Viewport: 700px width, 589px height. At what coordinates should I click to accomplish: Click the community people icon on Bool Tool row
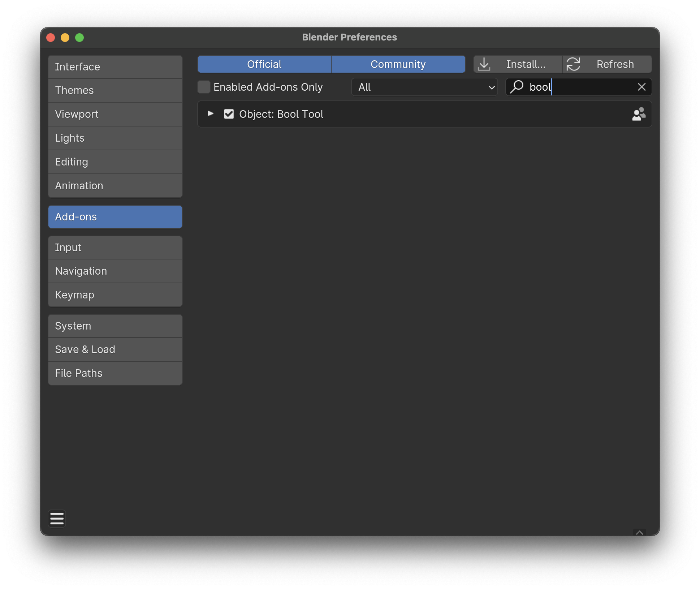[x=639, y=114]
